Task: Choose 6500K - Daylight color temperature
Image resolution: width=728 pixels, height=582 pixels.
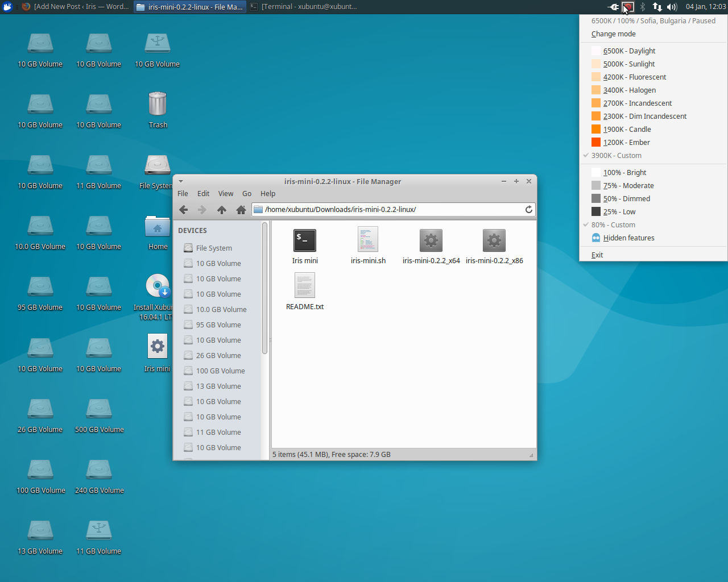Action: (653, 51)
